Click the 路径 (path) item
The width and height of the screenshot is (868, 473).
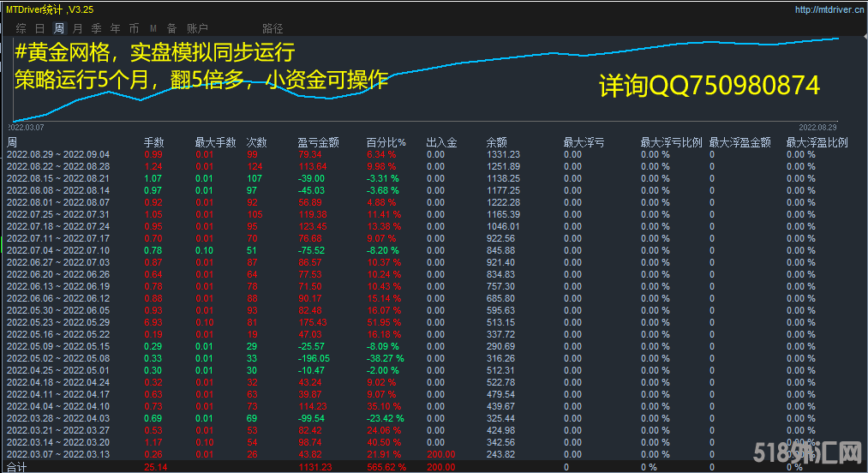272,28
